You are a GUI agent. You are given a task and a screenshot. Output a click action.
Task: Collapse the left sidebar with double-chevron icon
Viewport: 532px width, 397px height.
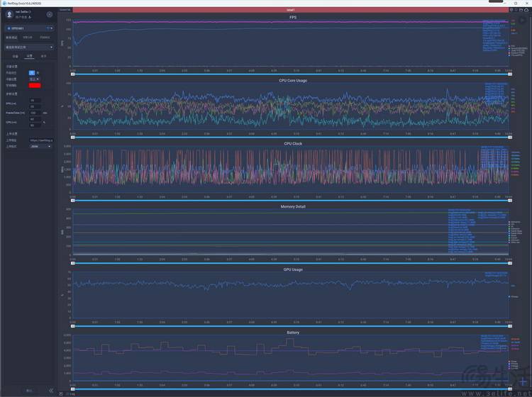pyautogui.click(x=51, y=391)
